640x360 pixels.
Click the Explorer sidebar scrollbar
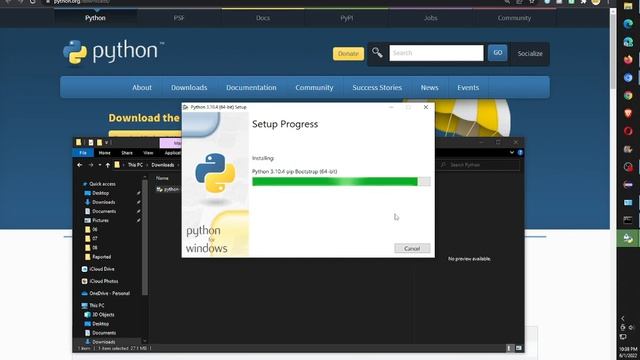(x=144, y=237)
